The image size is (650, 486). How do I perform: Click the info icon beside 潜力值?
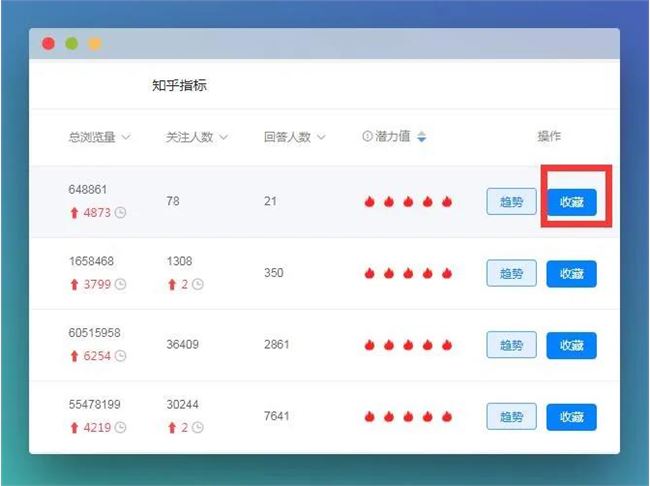tap(367, 136)
